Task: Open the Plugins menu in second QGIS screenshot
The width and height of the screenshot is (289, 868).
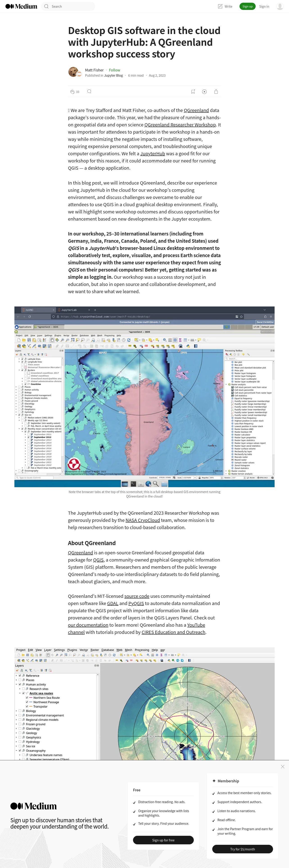Action: (72, 650)
